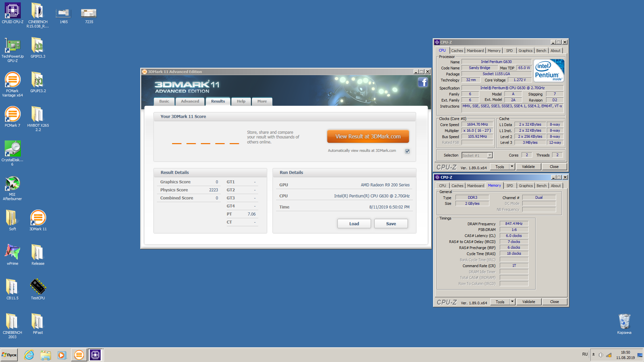
Task: Open the GPUPI3.2 folder
Action: (x=38, y=82)
